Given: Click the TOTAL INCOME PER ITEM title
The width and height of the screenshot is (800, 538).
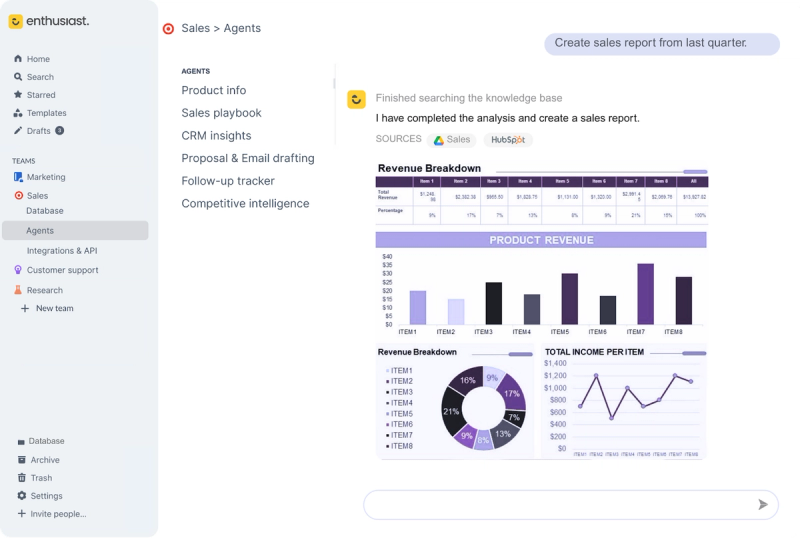Looking at the screenshot, I should coord(594,352).
